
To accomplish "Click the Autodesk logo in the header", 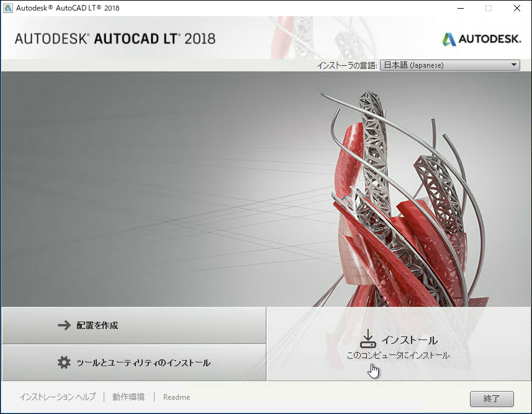I will [x=482, y=39].
